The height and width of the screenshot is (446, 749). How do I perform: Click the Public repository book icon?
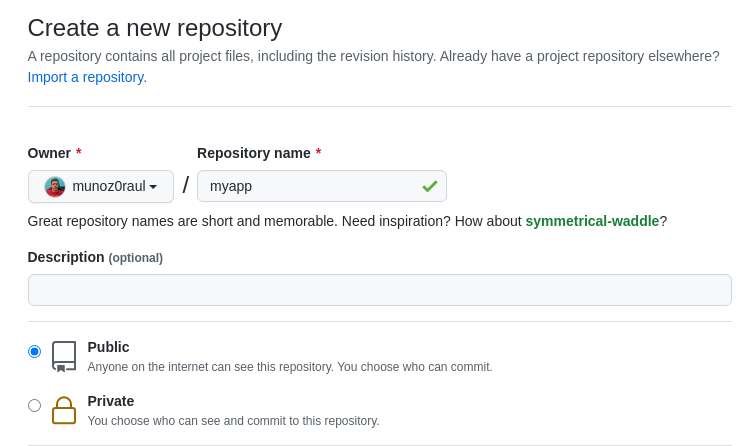pyautogui.click(x=64, y=356)
